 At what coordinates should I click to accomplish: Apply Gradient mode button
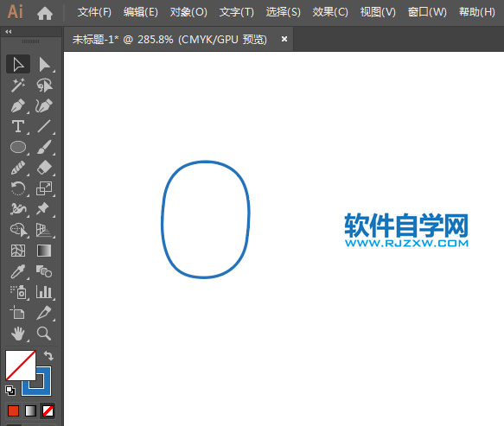(x=30, y=410)
